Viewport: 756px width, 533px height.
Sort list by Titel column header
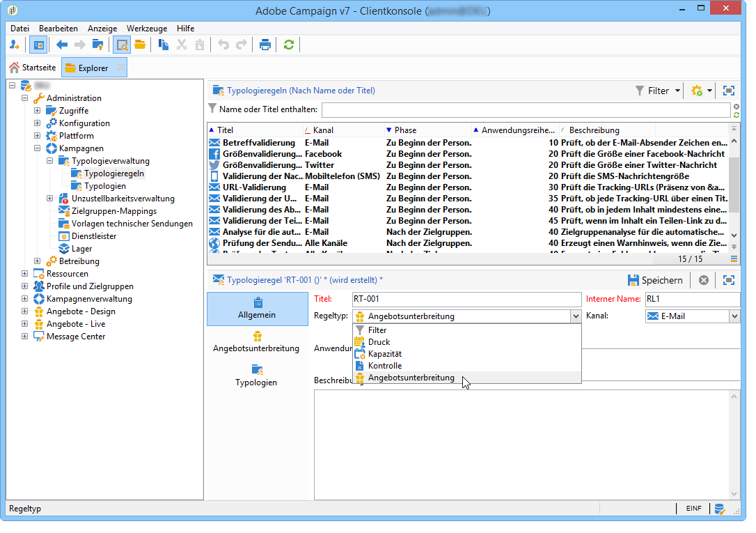(x=255, y=130)
